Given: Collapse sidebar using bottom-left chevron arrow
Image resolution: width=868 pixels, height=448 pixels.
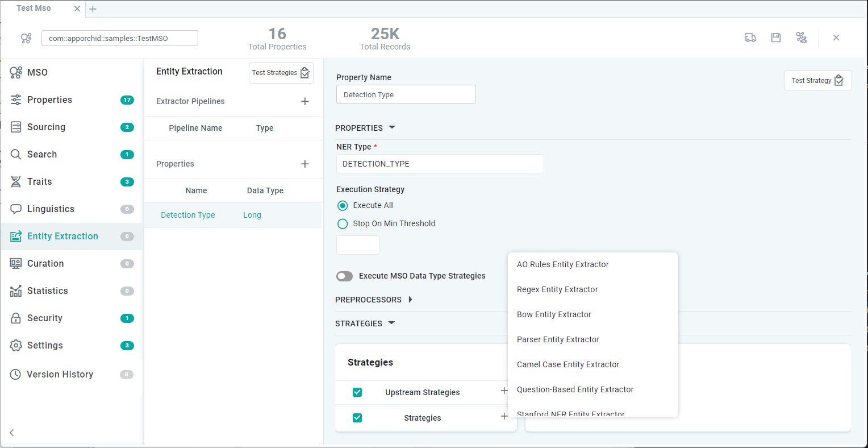Looking at the screenshot, I should (x=12, y=433).
